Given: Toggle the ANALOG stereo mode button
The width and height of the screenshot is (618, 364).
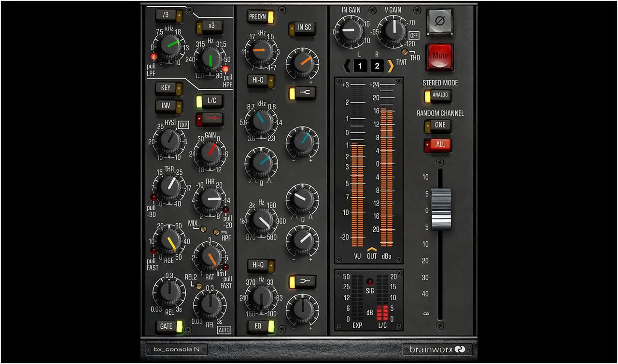Looking at the screenshot, I should [x=437, y=96].
